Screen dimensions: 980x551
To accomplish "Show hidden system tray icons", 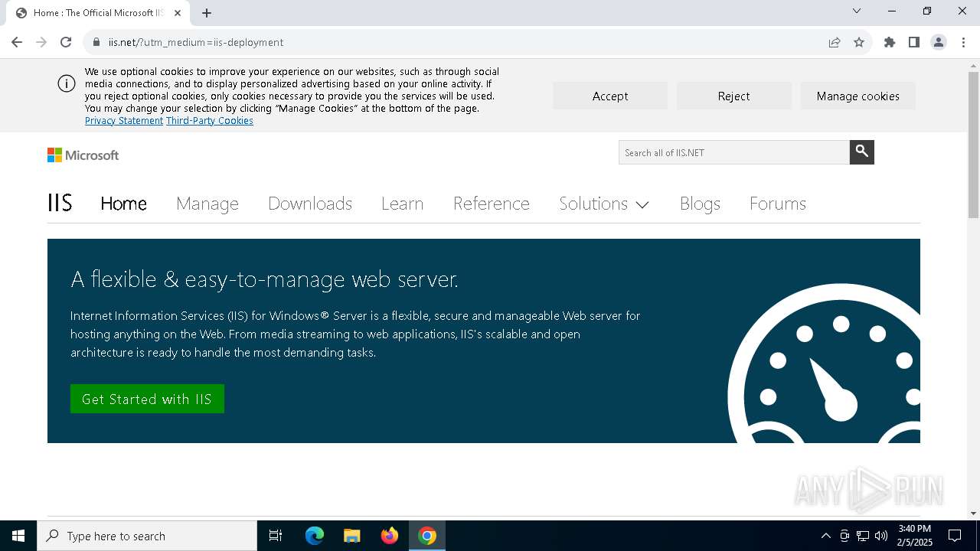I will [x=825, y=536].
